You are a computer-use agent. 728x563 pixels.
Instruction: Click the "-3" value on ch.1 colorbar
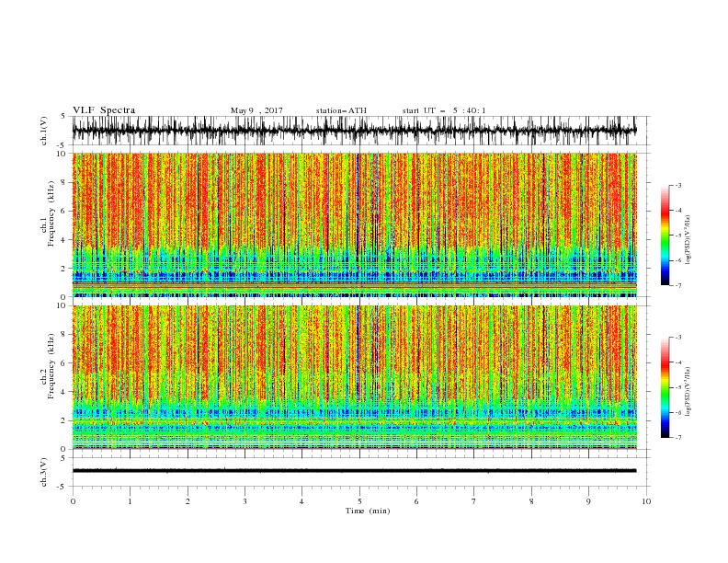(678, 185)
